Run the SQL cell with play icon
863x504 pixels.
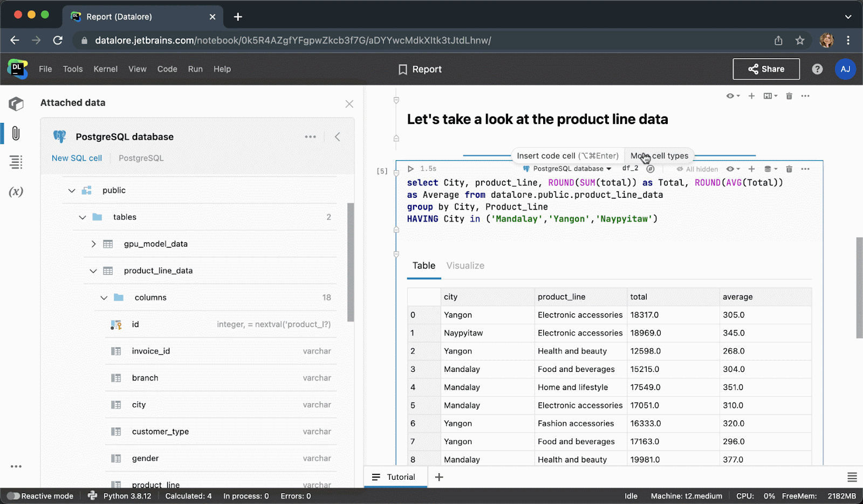coord(411,169)
